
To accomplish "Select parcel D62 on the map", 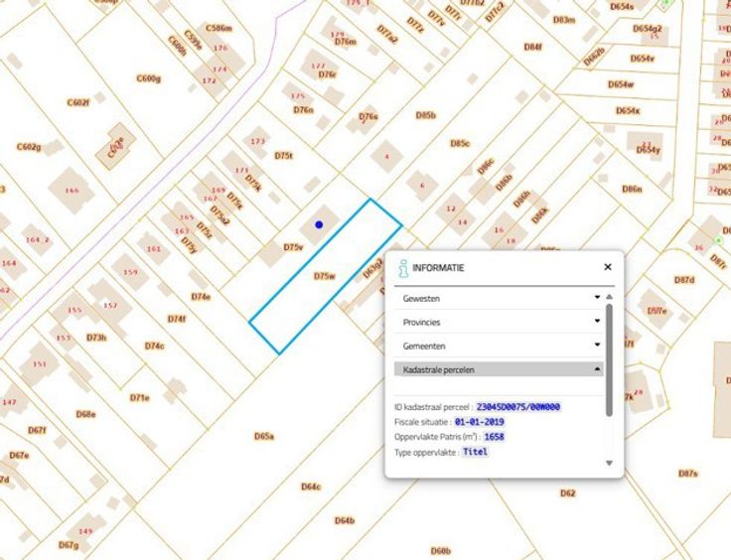I will [x=567, y=492].
